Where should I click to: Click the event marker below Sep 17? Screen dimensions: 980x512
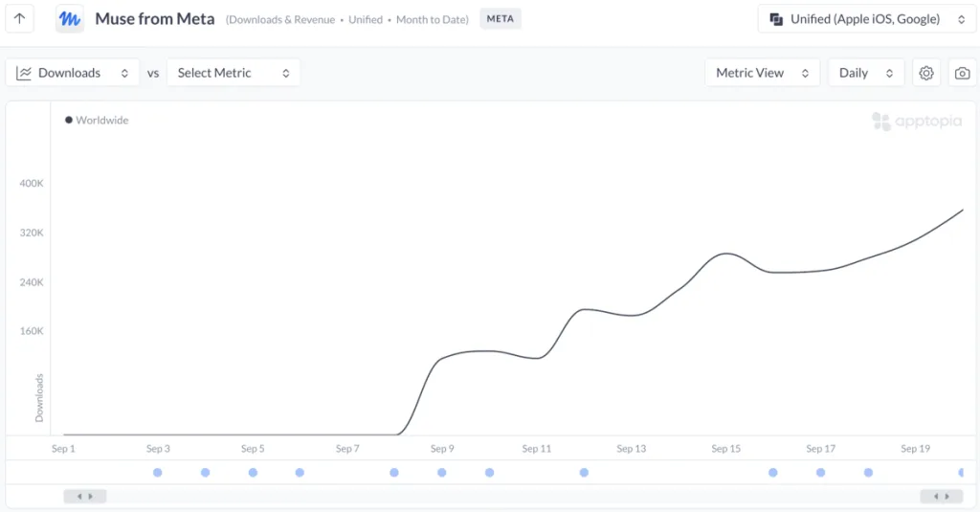820,473
